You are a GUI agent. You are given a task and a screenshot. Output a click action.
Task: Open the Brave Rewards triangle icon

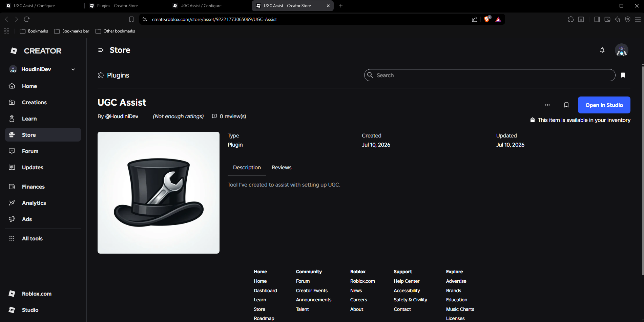coord(498,19)
